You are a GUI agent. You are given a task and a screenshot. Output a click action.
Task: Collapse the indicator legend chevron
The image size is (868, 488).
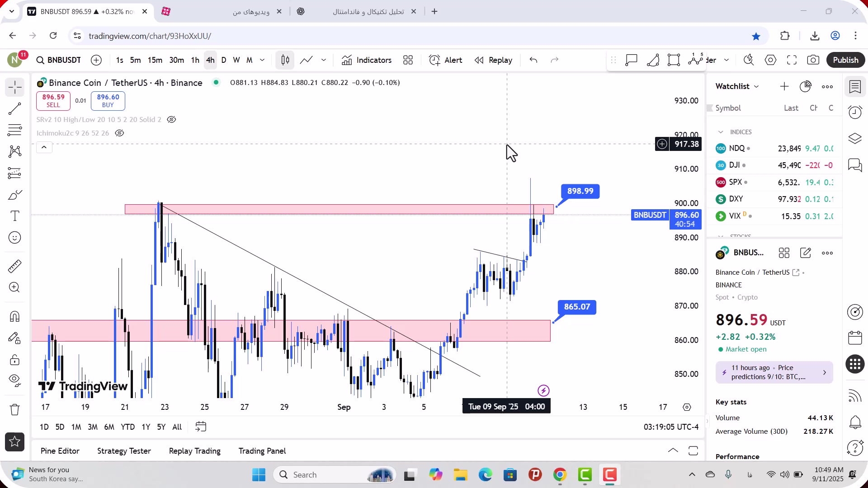click(44, 147)
